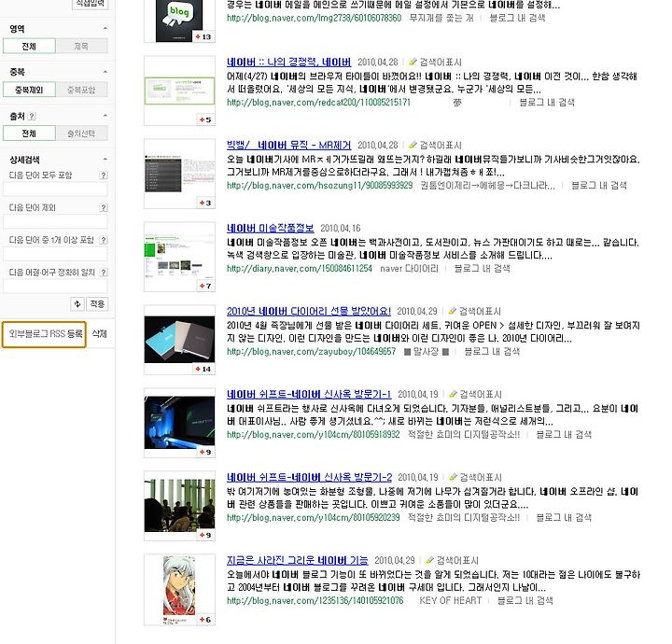Open the +14 image count badge
The image size is (672, 644).
[203, 369]
